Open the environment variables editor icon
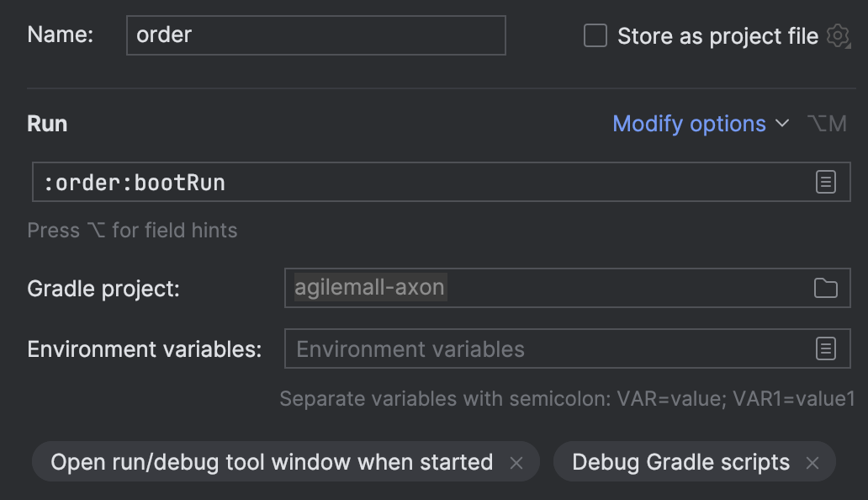 (x=826, y=348)
